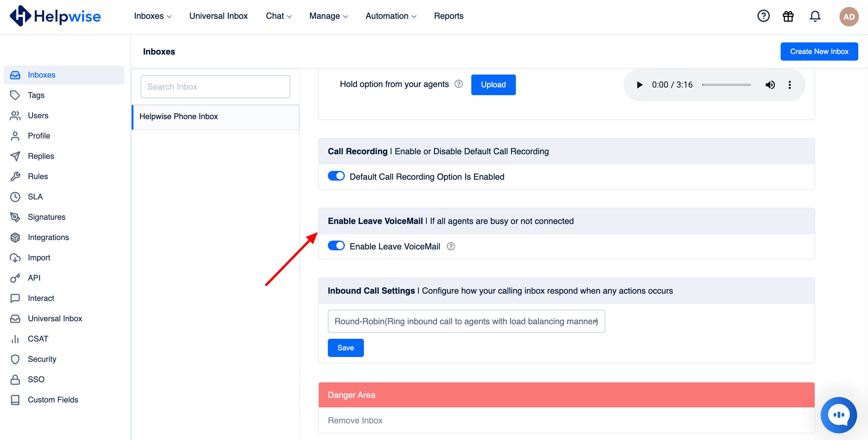
Task: Disable Default Call Recording toggle
Action: [336, 176]
